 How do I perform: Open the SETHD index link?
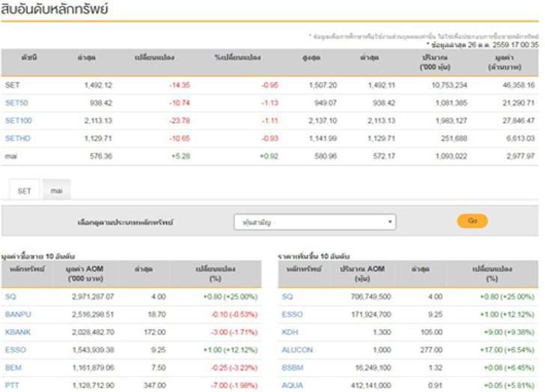[18, 138]
